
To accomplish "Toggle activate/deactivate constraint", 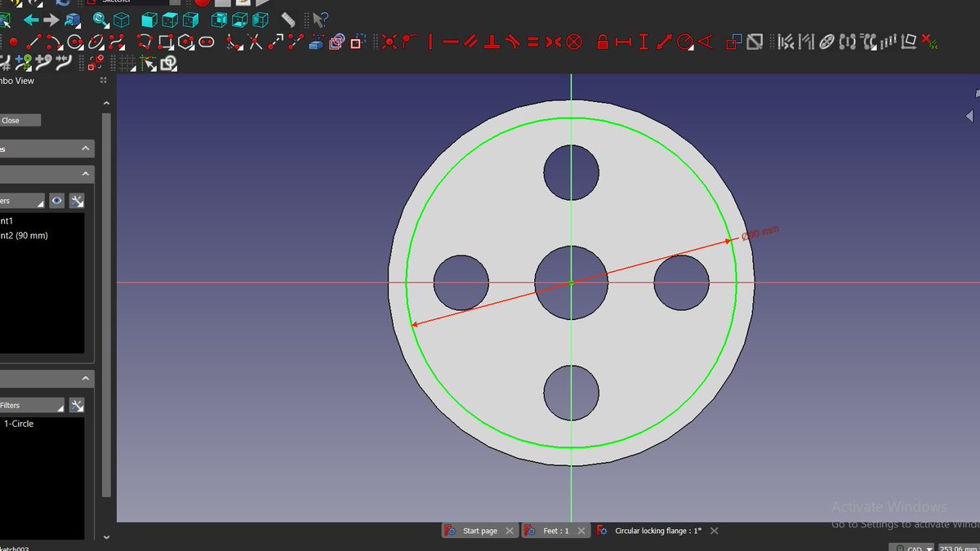I will tap(755, 42).
